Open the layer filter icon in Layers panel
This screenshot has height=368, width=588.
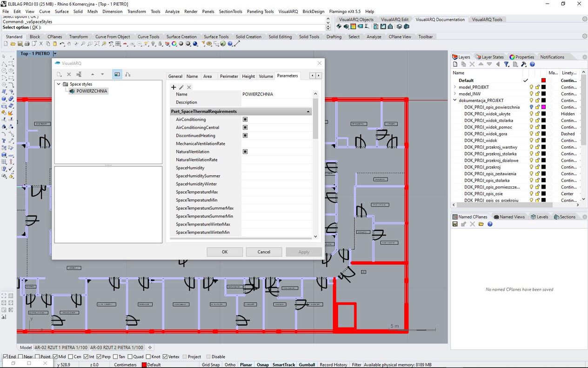(507, 64)
